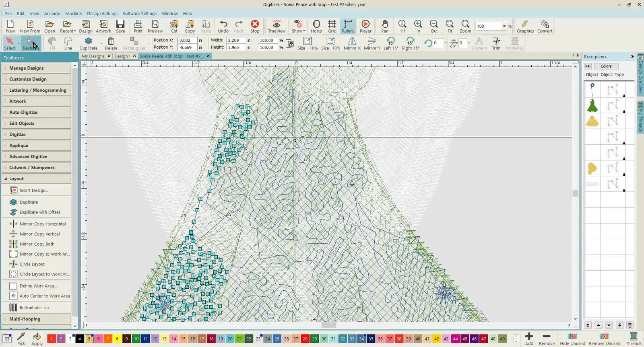Select red color swatch number 1

click(51, 339)
